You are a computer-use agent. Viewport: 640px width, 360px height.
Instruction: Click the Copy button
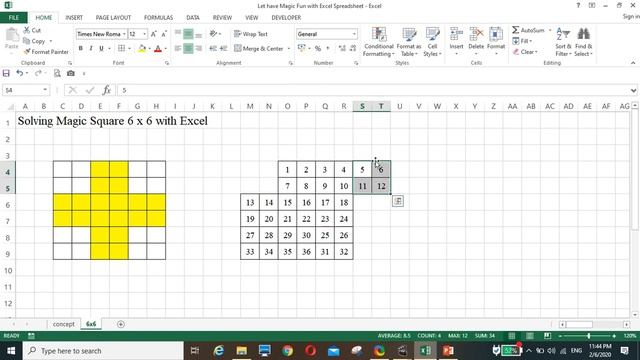pyautogui.click(x=35, y=41)
